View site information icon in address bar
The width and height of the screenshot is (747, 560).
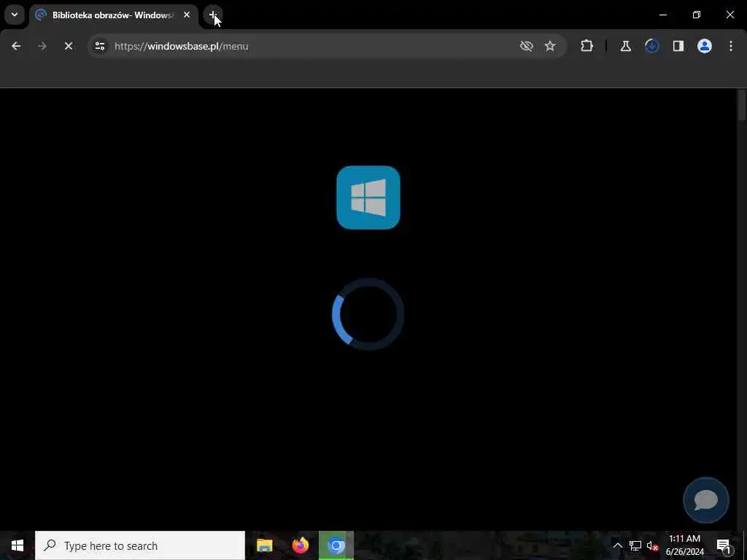(100, 46)
